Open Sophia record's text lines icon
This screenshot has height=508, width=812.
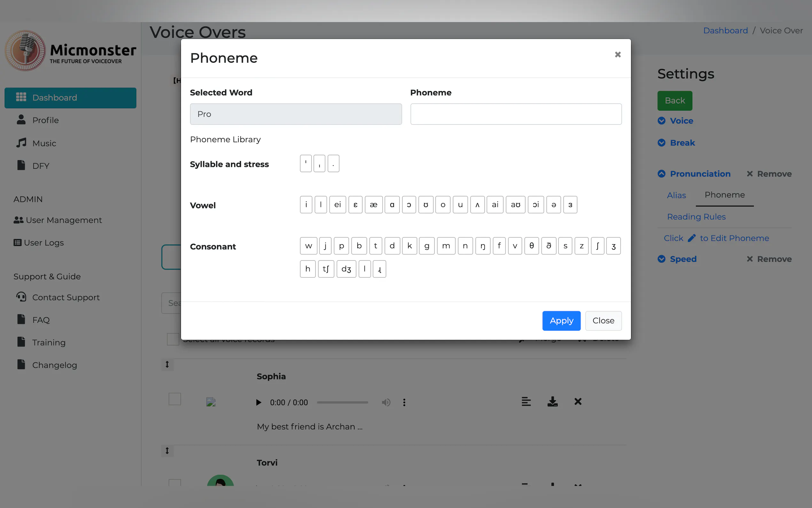coord(526,401)
